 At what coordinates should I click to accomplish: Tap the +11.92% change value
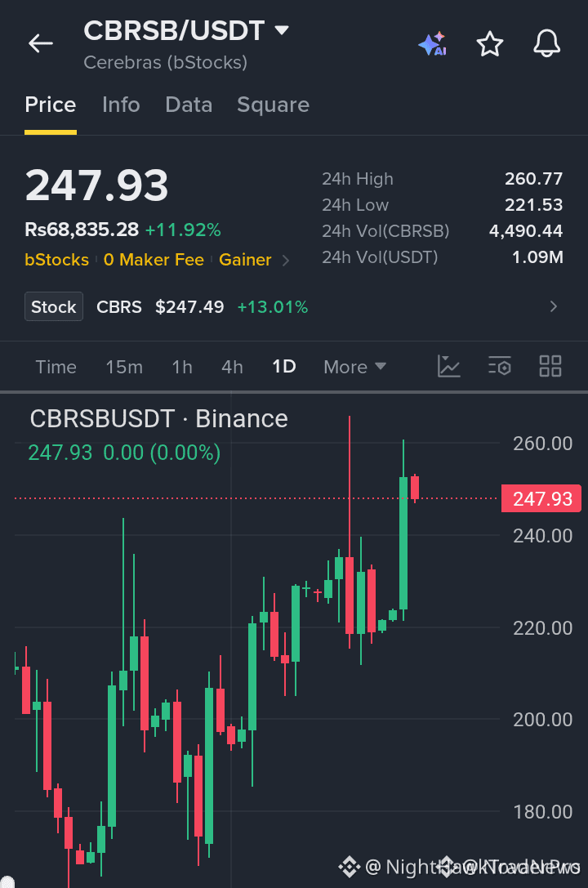(183, 230)
